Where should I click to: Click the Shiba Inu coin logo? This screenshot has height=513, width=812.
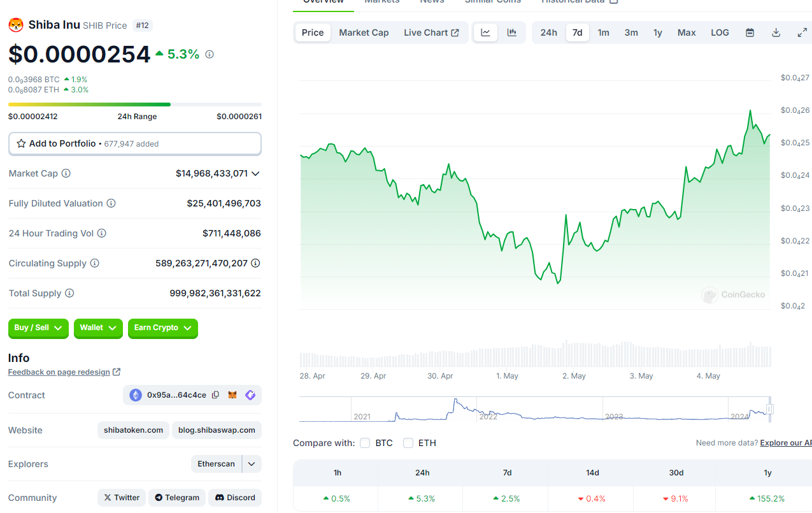pos(15,25)
